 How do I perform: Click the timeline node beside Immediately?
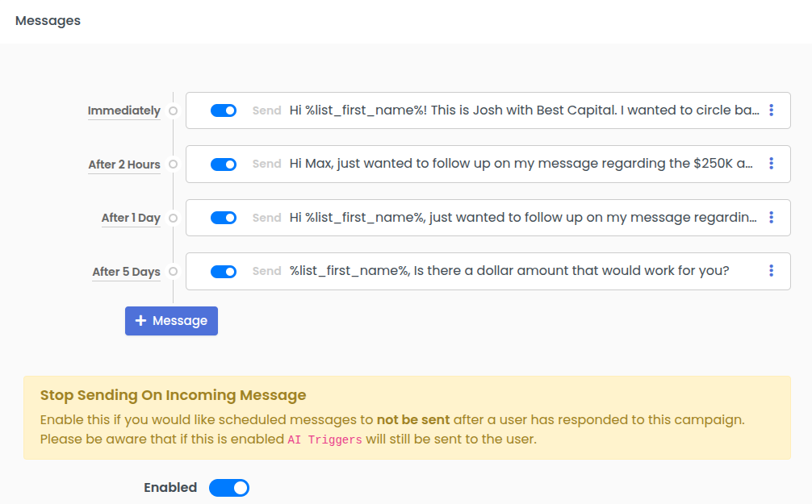pyautogui.click(x=173, y=110)
